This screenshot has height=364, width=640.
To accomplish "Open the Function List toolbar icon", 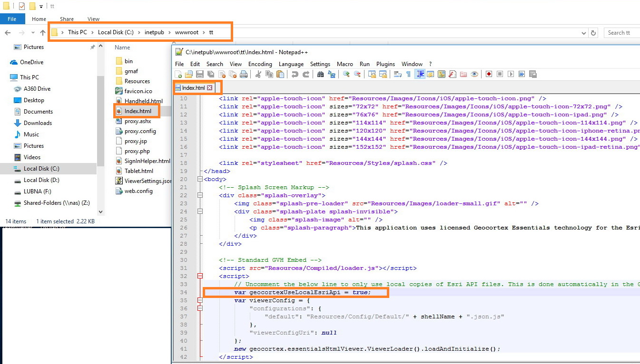I will click(452, 74).
